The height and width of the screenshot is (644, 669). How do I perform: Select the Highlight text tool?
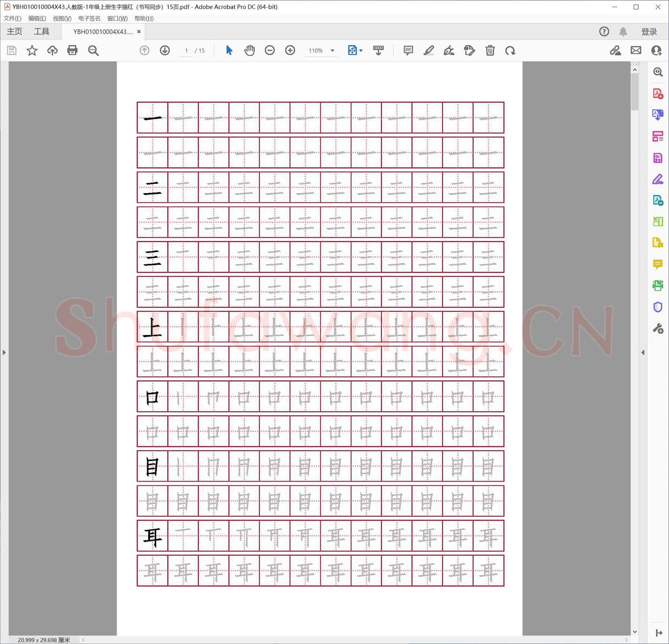click(x=429, y=50)
